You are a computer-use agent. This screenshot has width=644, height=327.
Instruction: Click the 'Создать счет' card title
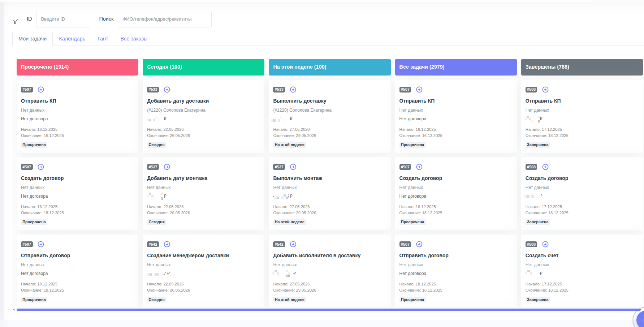click(x=542, y=255)
